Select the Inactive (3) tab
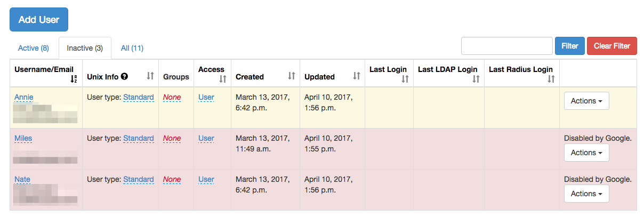This screenshot has width=644, height=216. (85, 48)
